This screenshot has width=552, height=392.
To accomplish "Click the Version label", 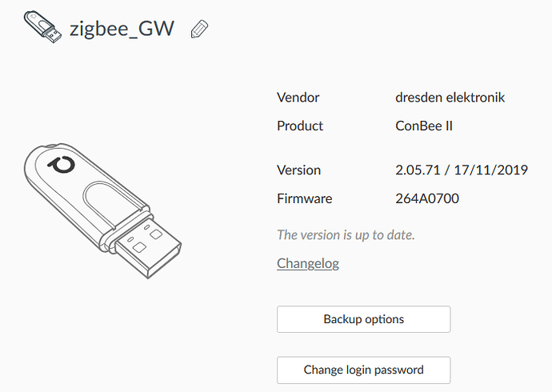I will [x=298, y=170].
